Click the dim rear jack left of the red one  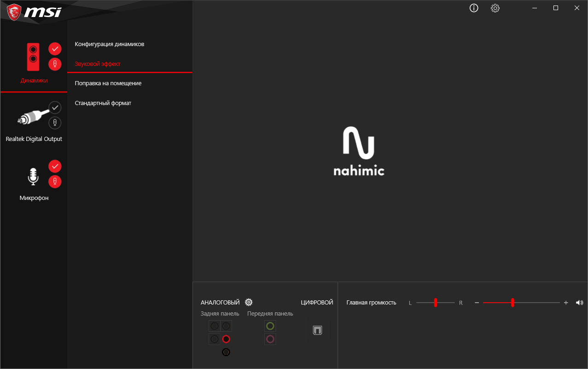[215, 339]
